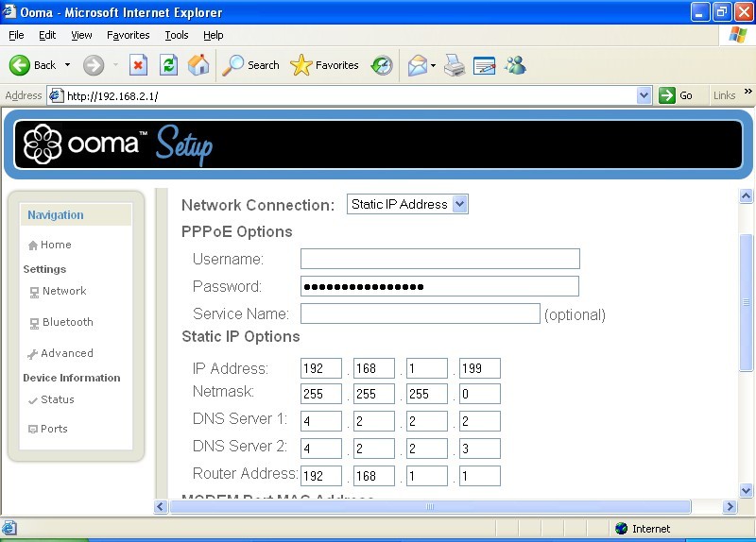756x542 pixels.
Task: Click the horizontal scrollbar left arrow
Action: click(161, 506)
